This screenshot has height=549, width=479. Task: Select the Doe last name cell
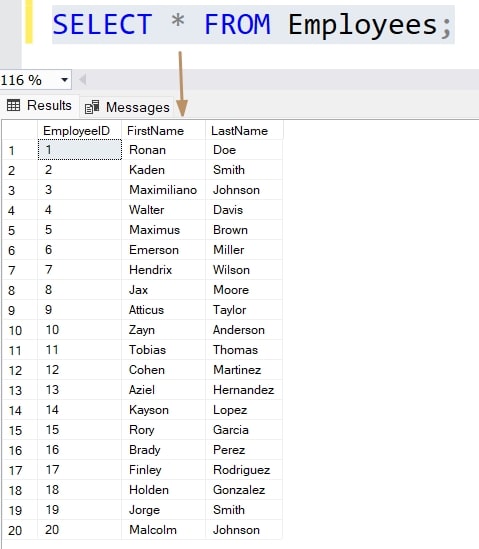(244, 150)
